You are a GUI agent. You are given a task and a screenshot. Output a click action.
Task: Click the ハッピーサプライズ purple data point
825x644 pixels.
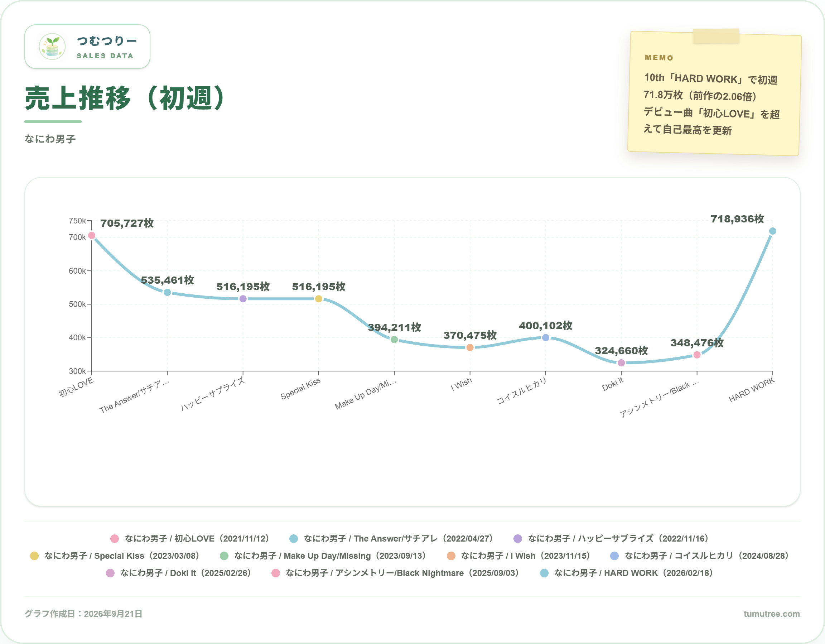point(243,299)
